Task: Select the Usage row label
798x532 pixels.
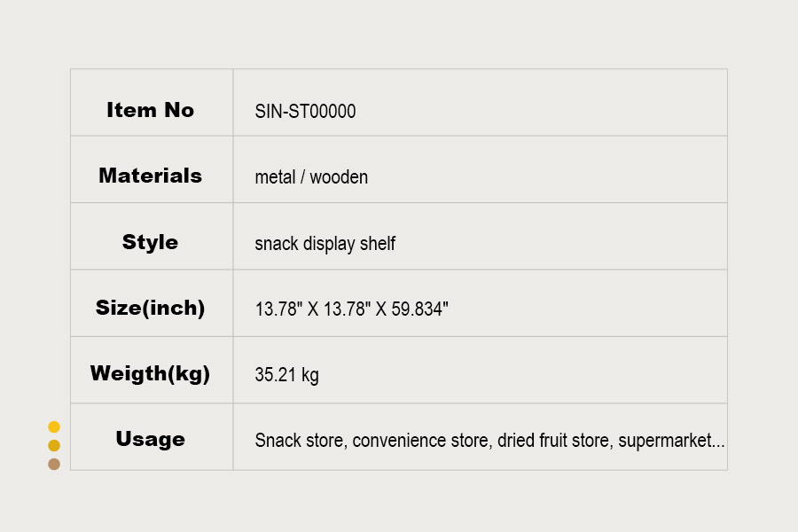Action: point(150,439)
